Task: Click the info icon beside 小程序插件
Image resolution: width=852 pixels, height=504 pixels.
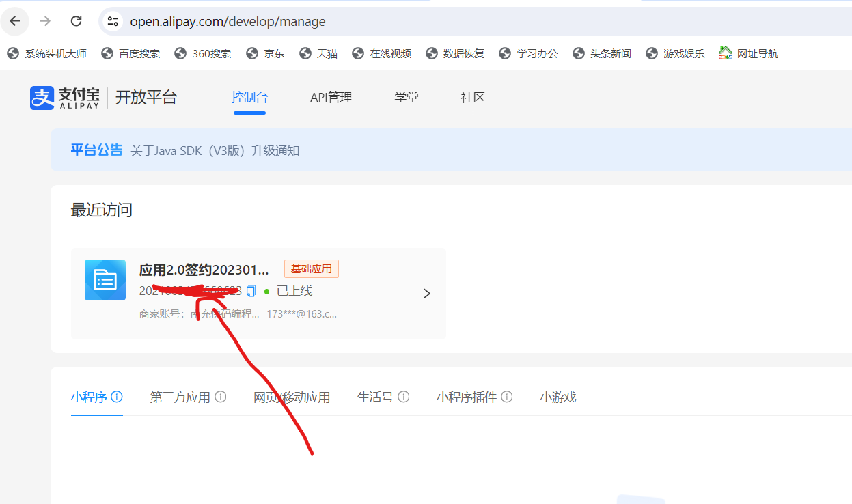Action: pos(507,397)
